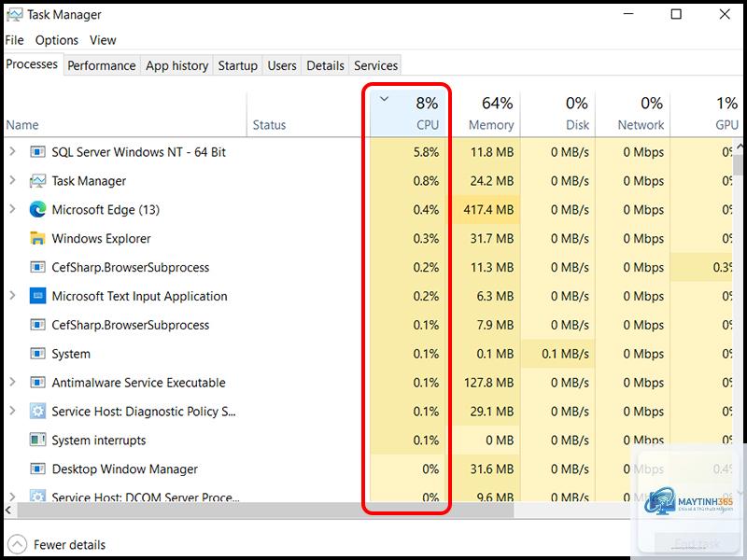The height and width of the screenshot is (560, 747).
Task: Switch to the Startup tab
Action: click(x=237, y=65)
